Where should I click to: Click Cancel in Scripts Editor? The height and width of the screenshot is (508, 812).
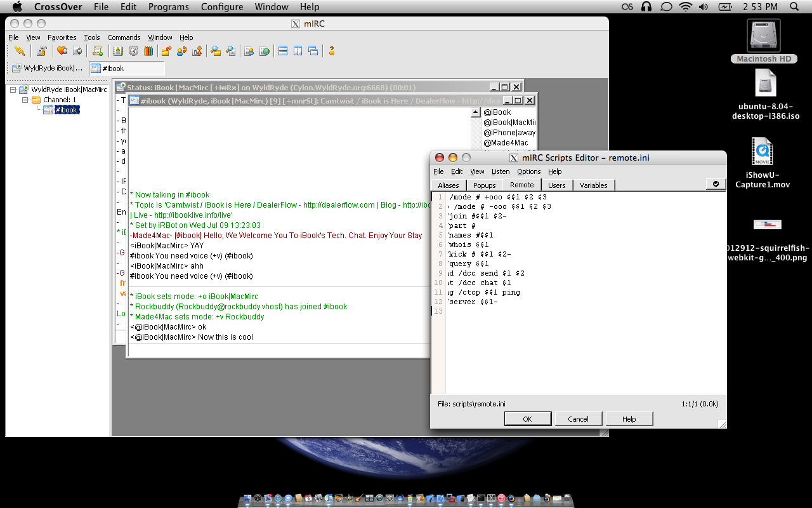click(x=578, y=419)
